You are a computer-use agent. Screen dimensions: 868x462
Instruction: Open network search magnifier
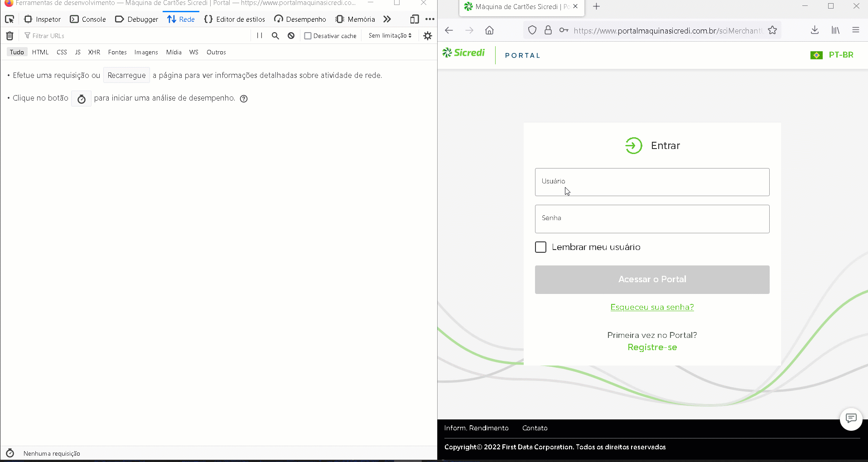click(x=275, y=36)
